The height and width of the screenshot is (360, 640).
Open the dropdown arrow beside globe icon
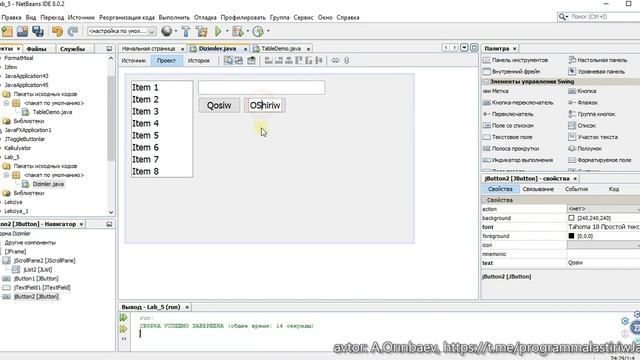[x=176, y=31]
